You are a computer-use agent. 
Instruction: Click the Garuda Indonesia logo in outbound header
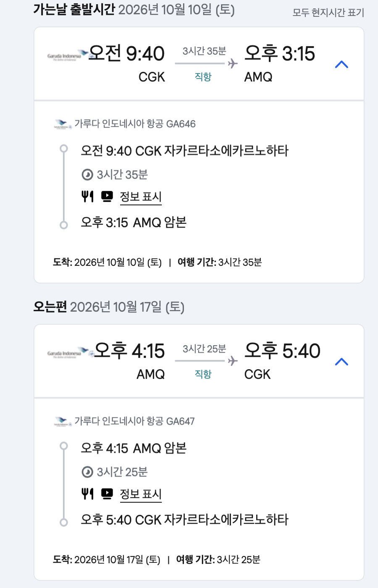coord(68,55)
